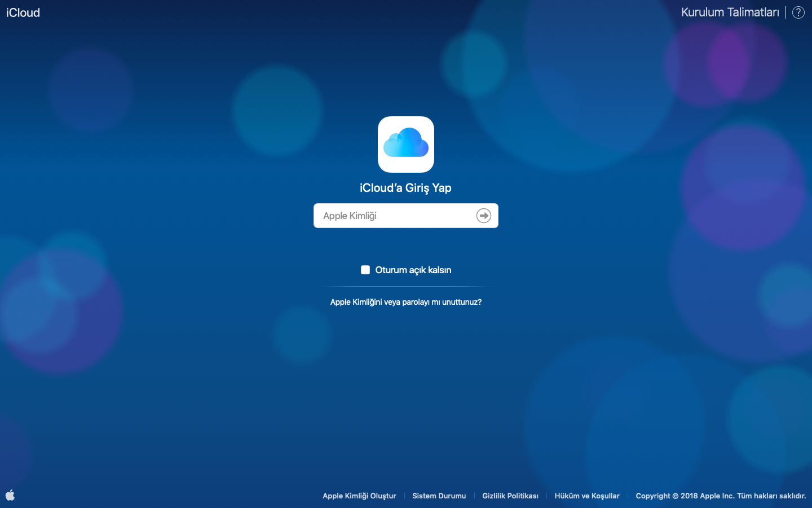Click the iCloud cloud app icon
Screen dimensions: 812x508
405,144
